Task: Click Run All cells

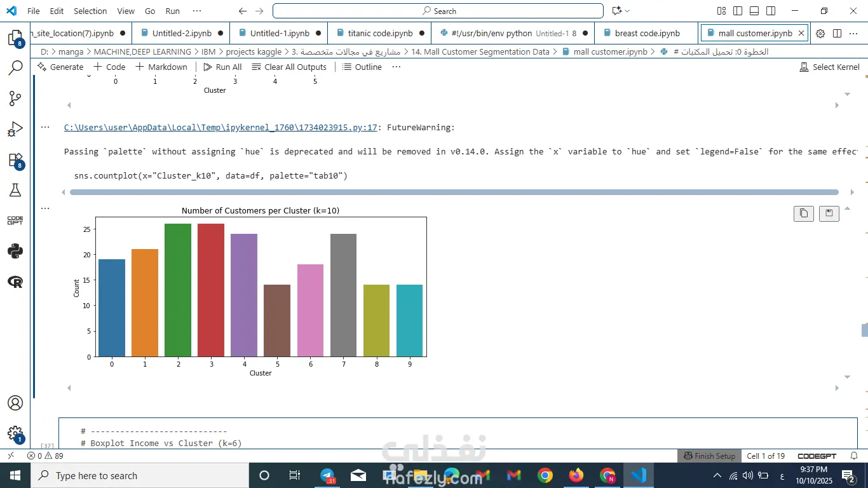Action: (222, 67)
